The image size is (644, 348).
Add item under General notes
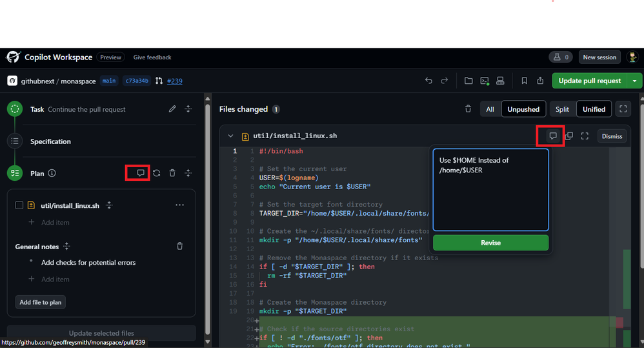coord(49,279)
